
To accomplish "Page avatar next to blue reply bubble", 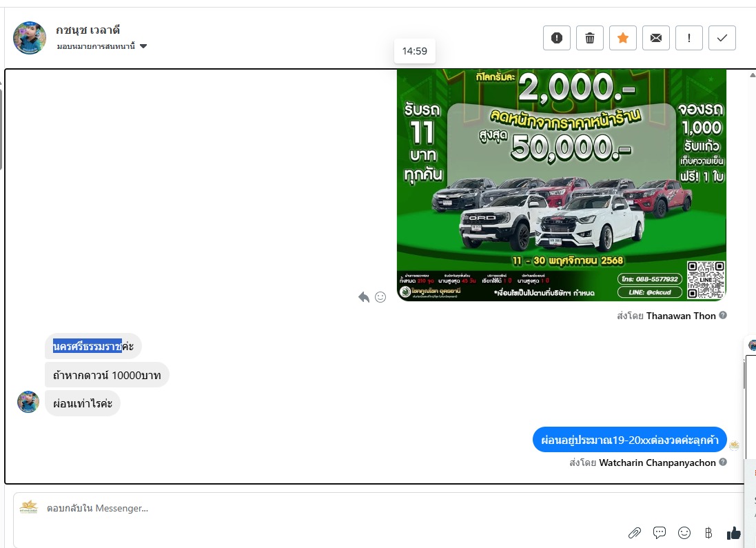I will (734, 445).
